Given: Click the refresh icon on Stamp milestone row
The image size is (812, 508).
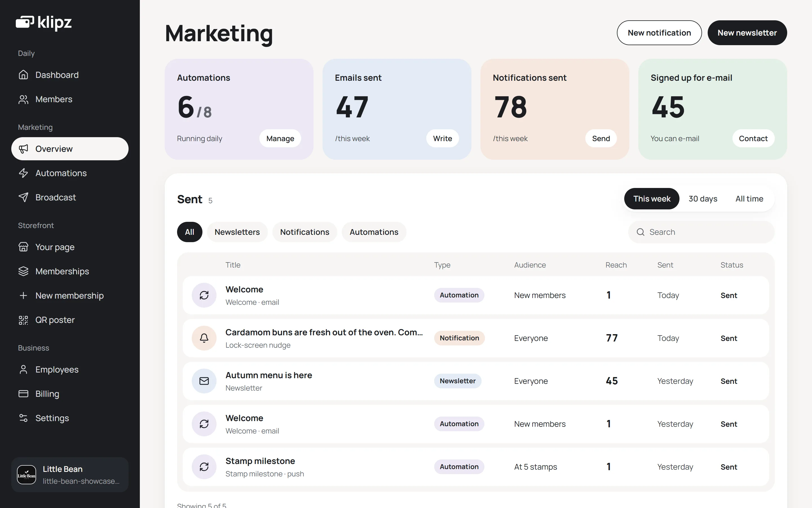Looking at the screenshot, I should tap(204, 467).
